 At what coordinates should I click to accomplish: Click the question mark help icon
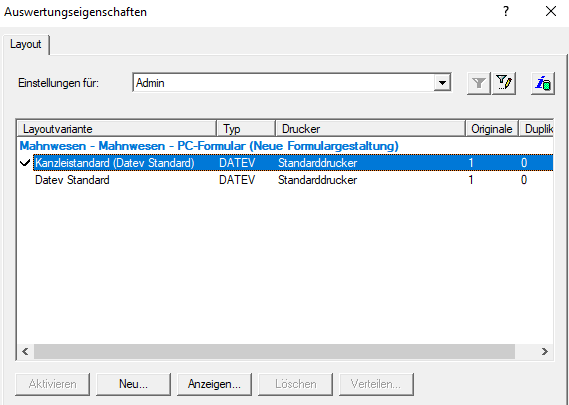(505, 12)
